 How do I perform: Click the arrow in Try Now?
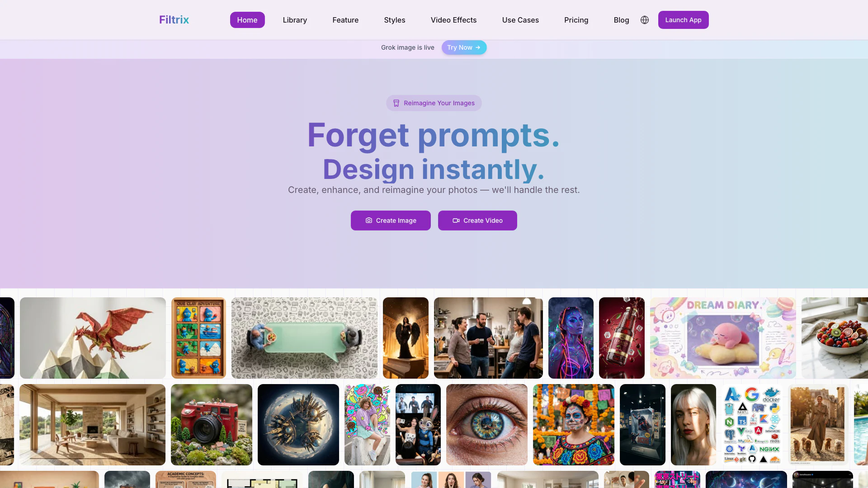[478, 47]
